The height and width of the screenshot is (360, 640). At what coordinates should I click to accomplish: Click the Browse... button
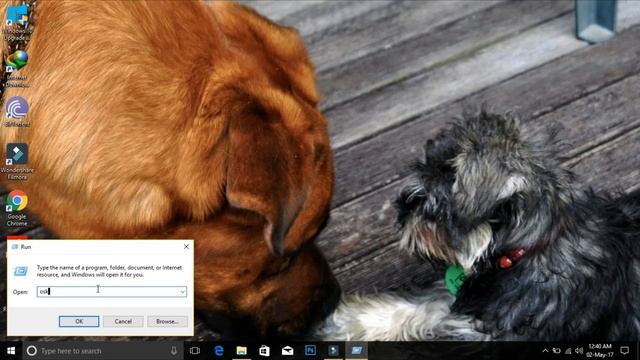167,321
